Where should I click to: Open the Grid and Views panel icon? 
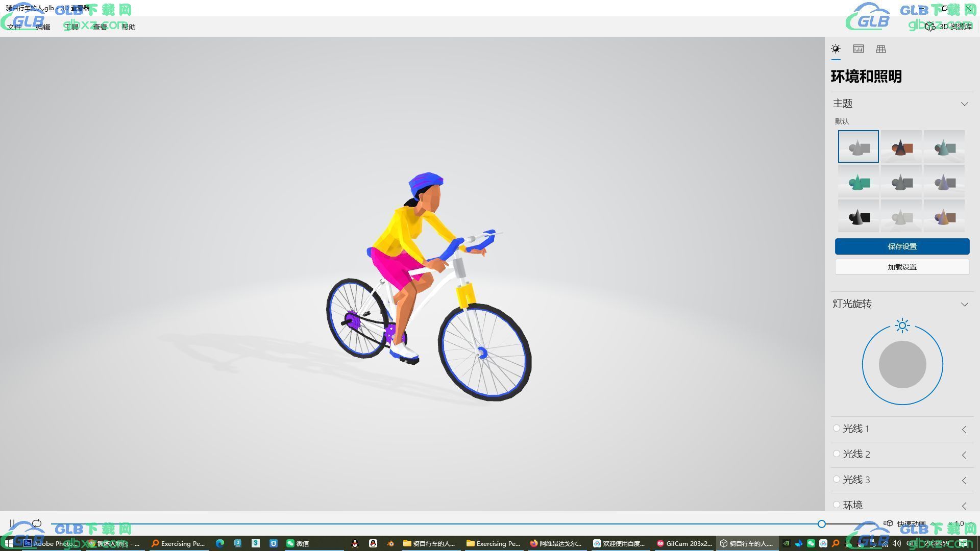coord(880,49)
